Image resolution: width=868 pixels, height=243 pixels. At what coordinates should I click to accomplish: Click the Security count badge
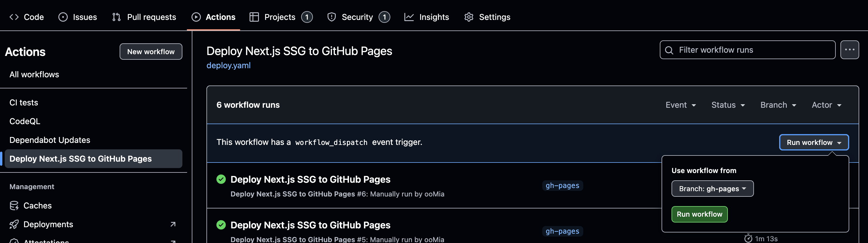[384, 17]
